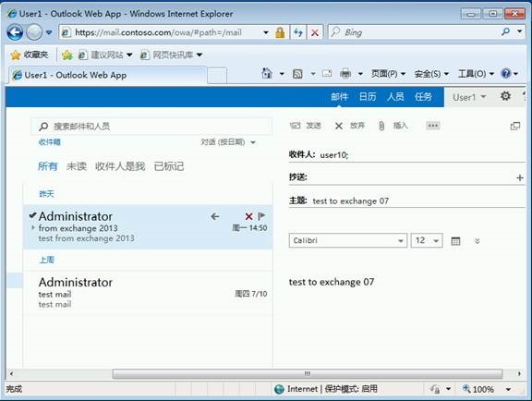532x401 pixels.
Task: Open the 对话(按日期) sort dropdown
Action: tap(228, 142)
